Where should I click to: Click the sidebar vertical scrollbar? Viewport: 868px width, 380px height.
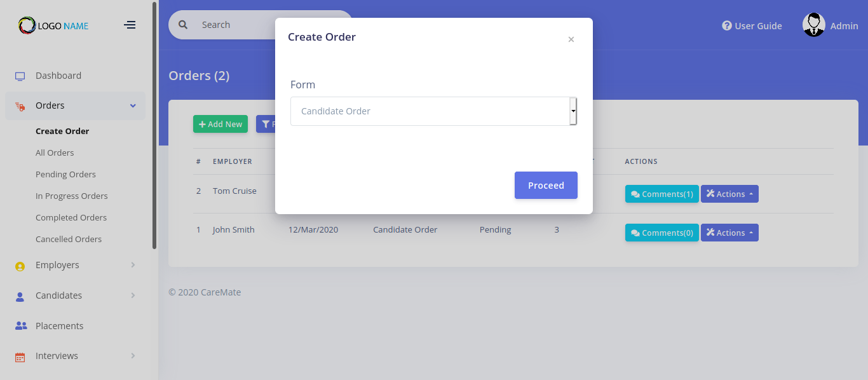(x=154, y=127)
